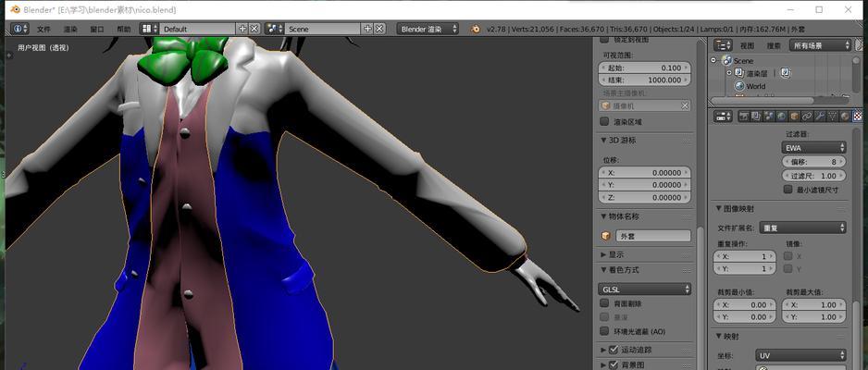Click the Blender logo in the info header
Screen dimensions: 868x370
(x=475, y=29)
